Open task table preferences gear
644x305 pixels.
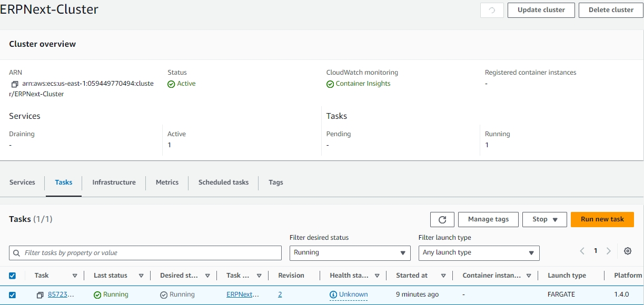click(628, 251)
